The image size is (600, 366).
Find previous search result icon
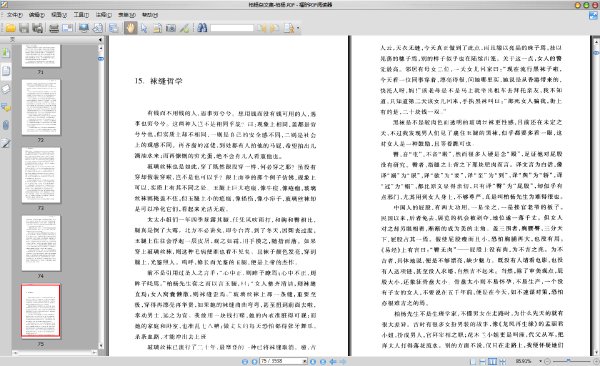coord(262,28)
